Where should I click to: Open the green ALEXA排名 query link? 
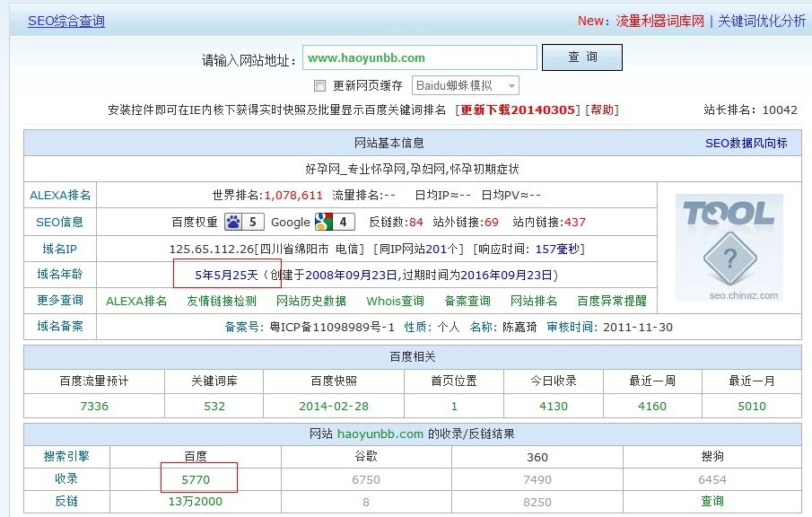point(136,301)
